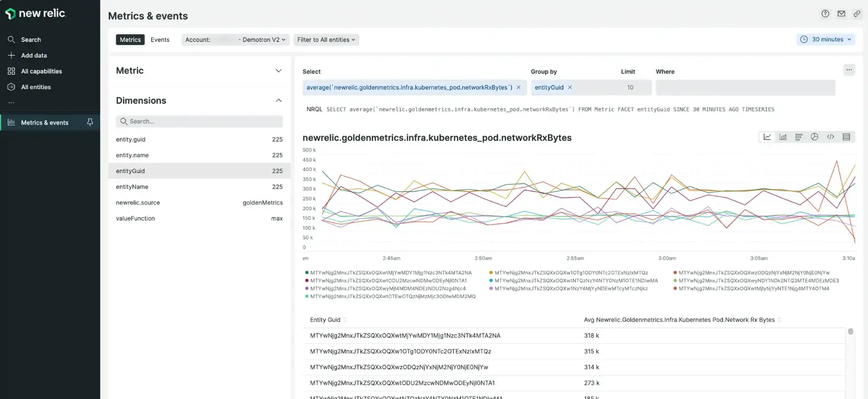Click the mail feedback icon
This screenshot has width=868, height=399.
(841, 14)
